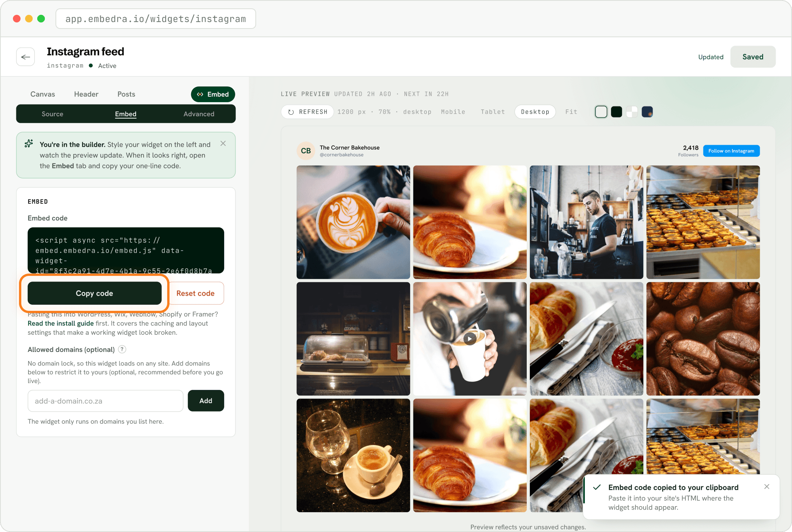The height and width of the screenshot is (532, 792).
Task: Open the Source sub-tab
Action: point(52,114)
